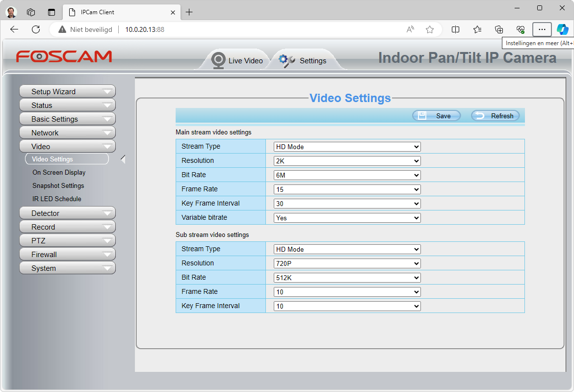Open the split screen icon in toolbar
The width and height of the screenshot is (574, 392).
tap(455, 29)
